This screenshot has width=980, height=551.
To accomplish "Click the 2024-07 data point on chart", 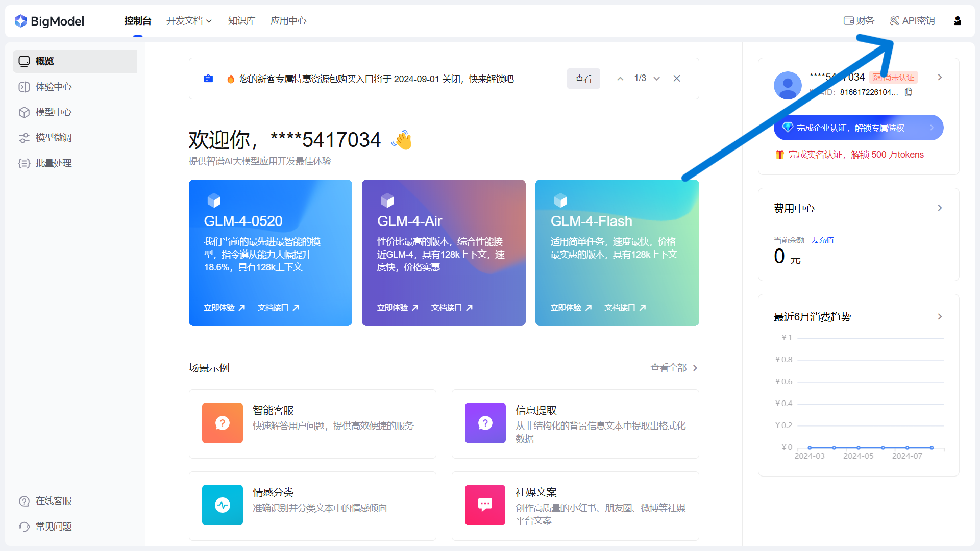I will click(x=908, y=448).
